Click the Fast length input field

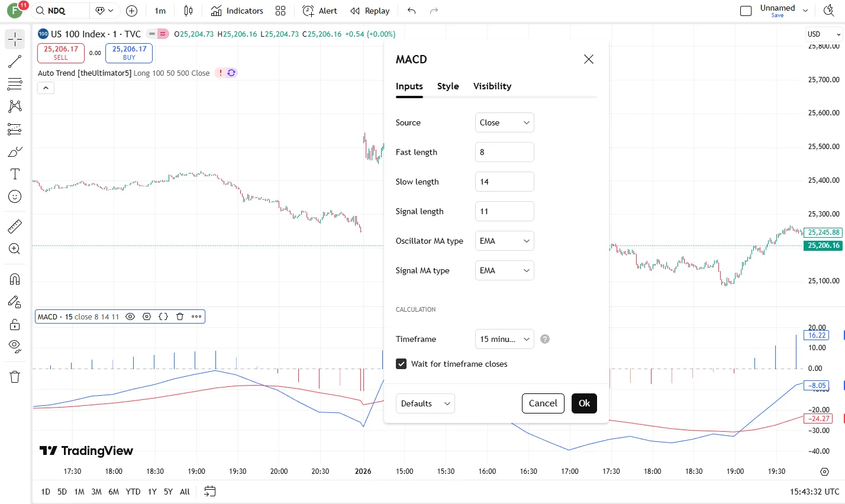[504, 152]
